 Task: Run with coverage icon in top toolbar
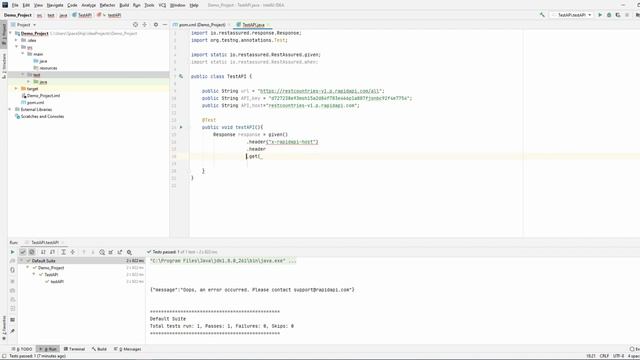(618, 15)
